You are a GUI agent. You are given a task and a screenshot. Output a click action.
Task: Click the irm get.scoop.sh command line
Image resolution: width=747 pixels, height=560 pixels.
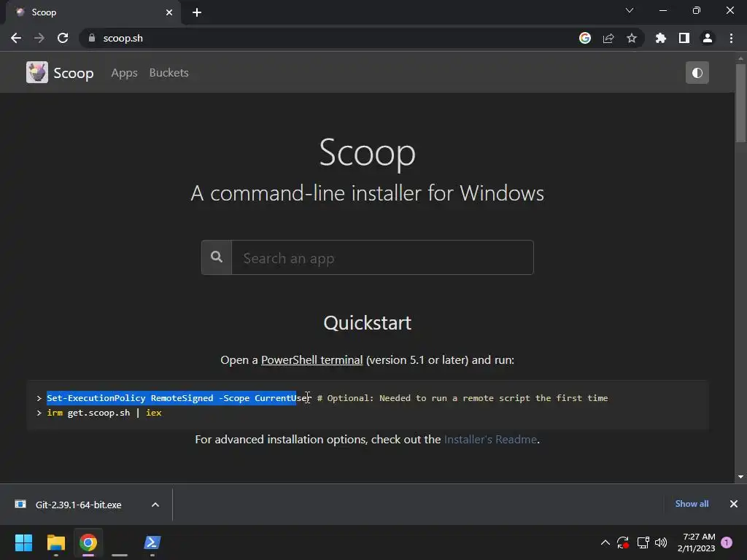pos(104,413)
